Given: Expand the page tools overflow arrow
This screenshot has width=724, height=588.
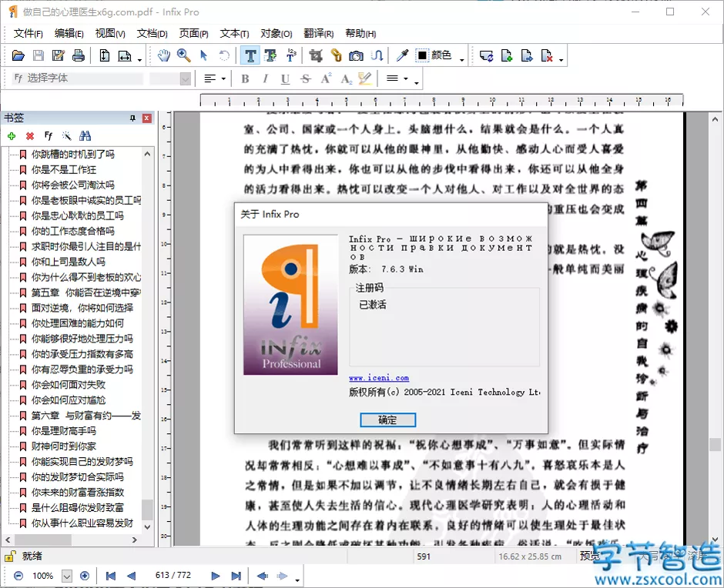Looking at the screenshot, I should [x=561, y=59].
